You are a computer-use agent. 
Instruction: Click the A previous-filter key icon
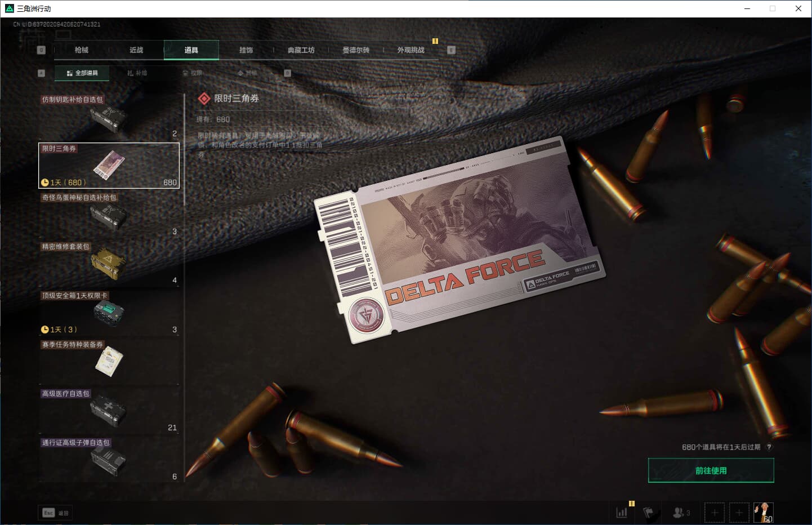click(41, 73)
